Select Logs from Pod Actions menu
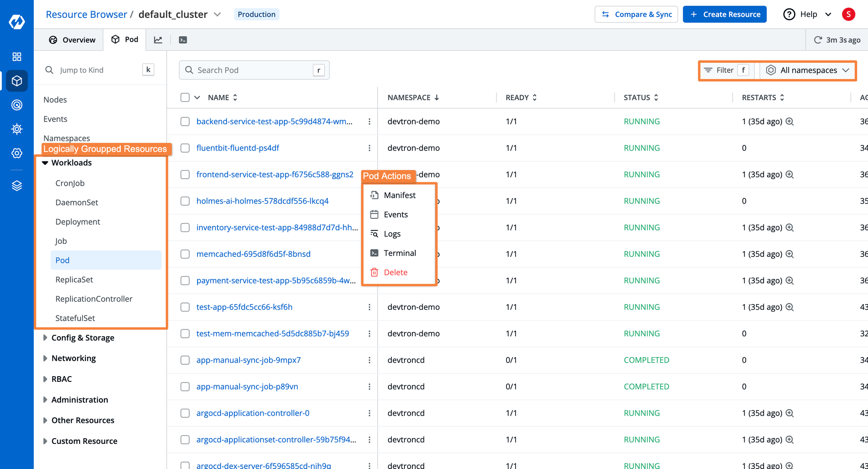The image size is (868, 469). point(393,233)
